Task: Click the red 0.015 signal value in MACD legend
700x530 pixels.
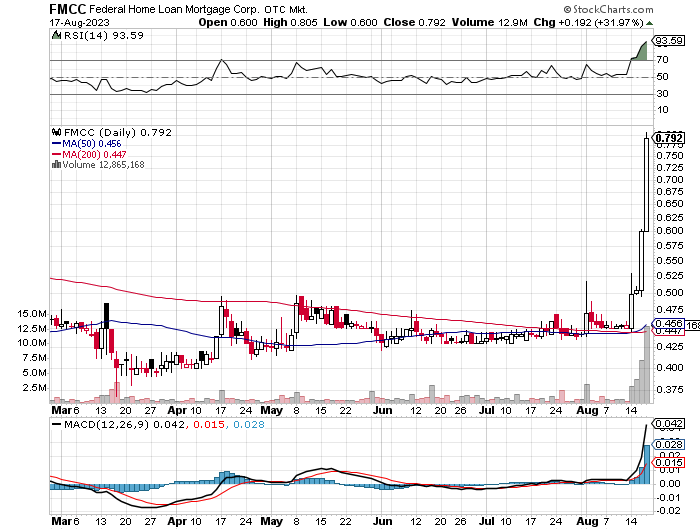Action: pyautogui.click(x=208, y=424)
